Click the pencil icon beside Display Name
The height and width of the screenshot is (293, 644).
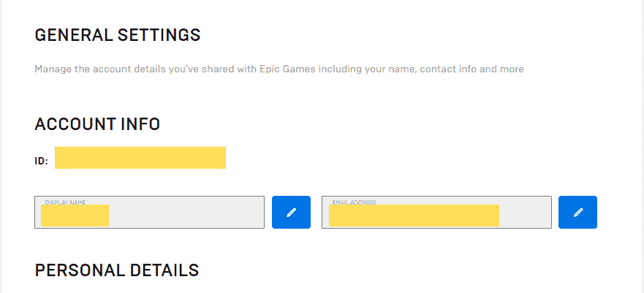tap(291, 212)
